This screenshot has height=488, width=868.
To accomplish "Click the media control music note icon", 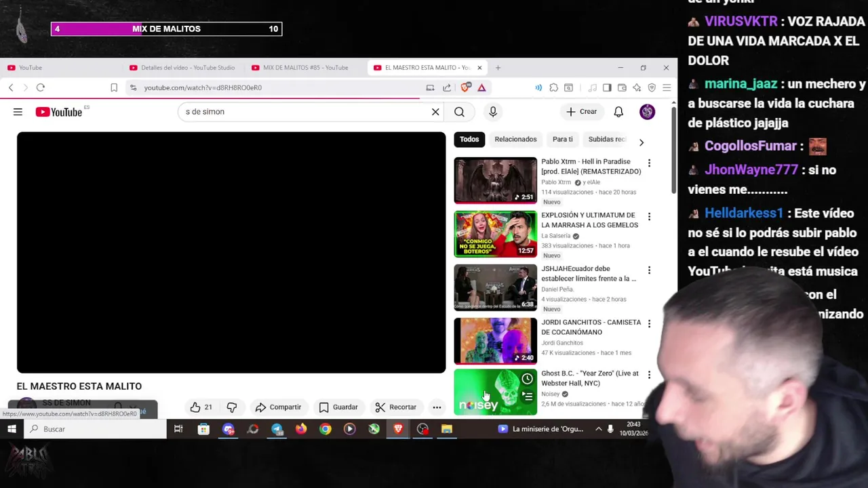I will tap(592, 87).
